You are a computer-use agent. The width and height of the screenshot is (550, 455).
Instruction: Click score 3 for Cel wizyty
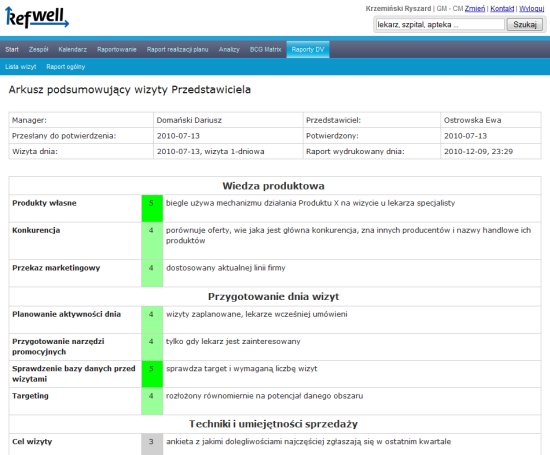tap(152, 444)
